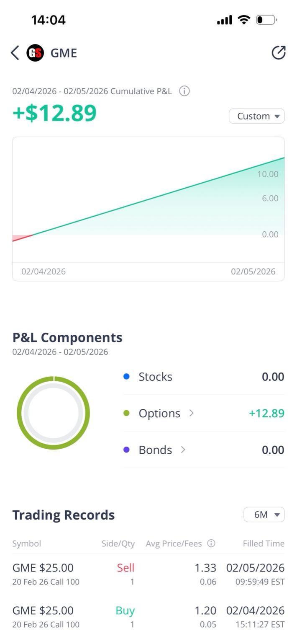Viewport: 297px width, 644px height.
Task: Tap the back arrow icon
Action: pos(15,53)
